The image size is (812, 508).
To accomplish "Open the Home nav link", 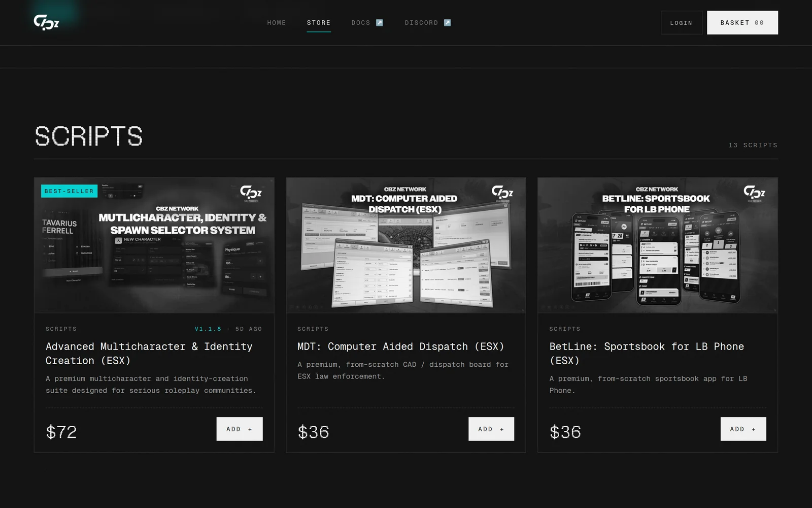I will click(277, 23).
